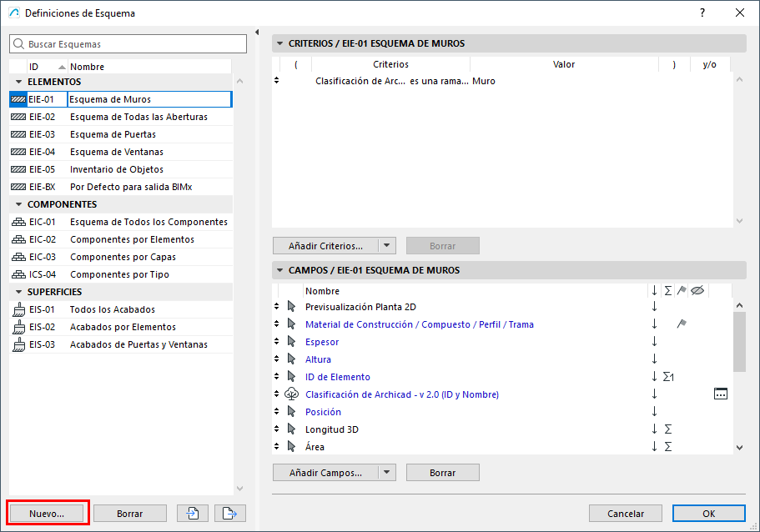Screen dimensions: 760x532
Task: Open the Añadir Campos dropdown arrow
Action: click(x=387, y=473)
